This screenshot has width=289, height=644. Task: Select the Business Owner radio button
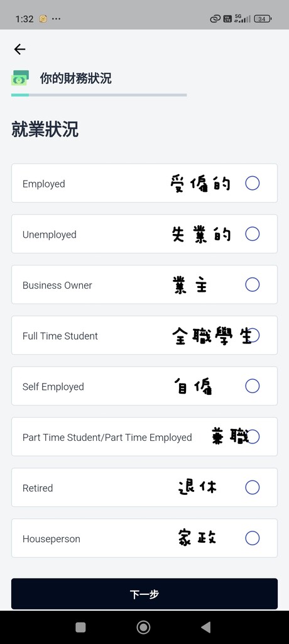coord(253,284)
